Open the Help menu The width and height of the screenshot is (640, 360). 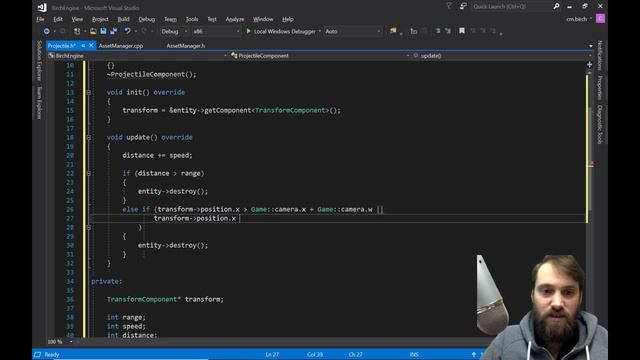pos(288,19)
